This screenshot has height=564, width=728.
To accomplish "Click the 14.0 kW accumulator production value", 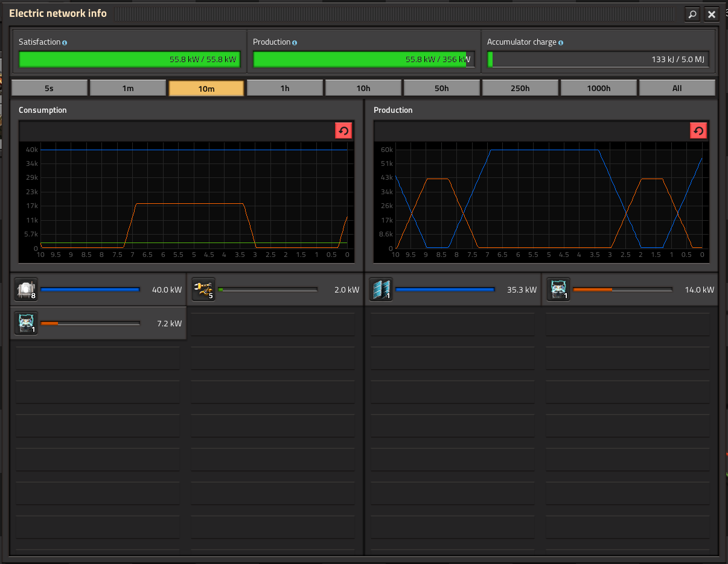I will point(699,290).
